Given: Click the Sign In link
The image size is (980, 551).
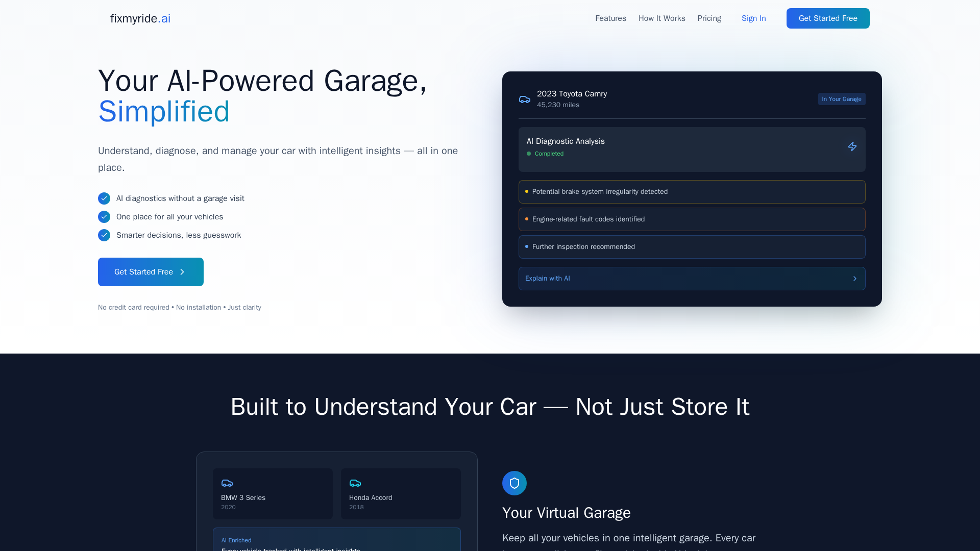Looking at the screenshot, I should pyautogui.click(x=753, y=18).
